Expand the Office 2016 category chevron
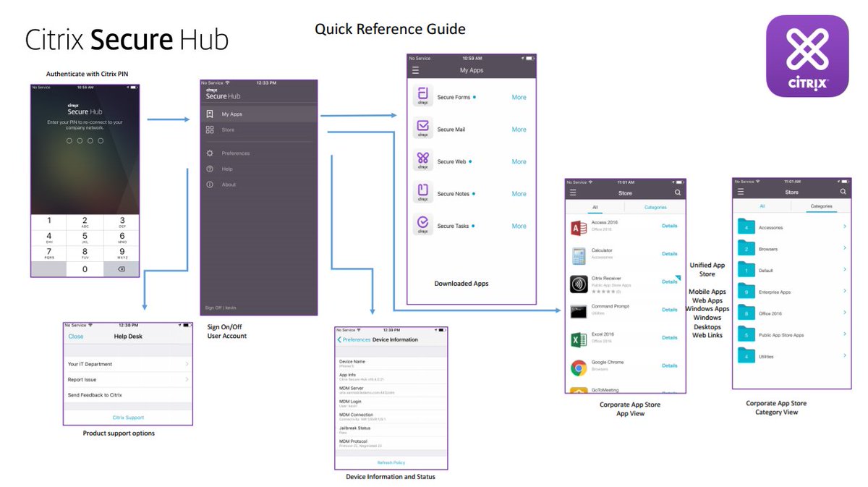868x487 pixels. 844,313
